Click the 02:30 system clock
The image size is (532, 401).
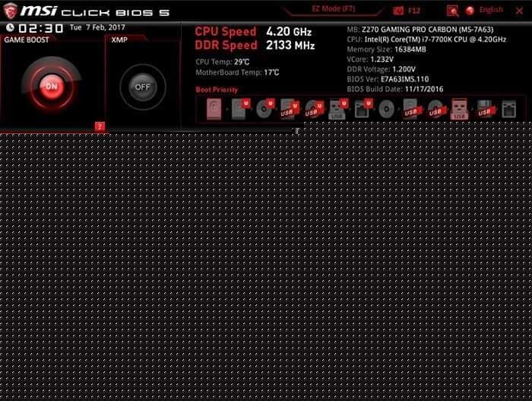[x=41, y=28]
